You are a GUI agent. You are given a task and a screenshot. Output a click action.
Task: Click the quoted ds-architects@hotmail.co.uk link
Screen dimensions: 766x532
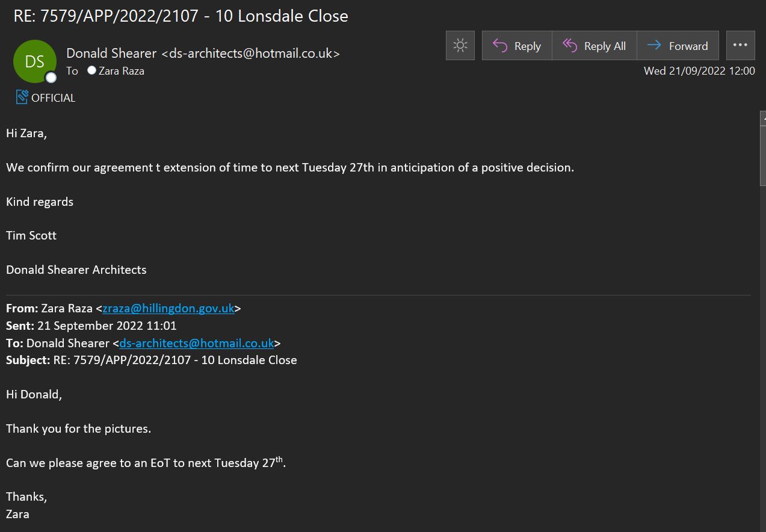pos(197,343)
